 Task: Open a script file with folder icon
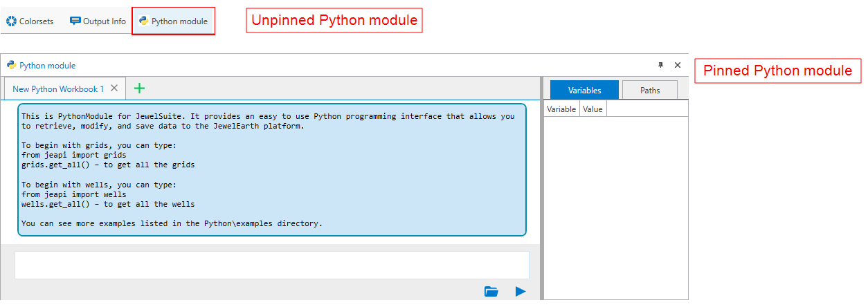click(491, 292)
